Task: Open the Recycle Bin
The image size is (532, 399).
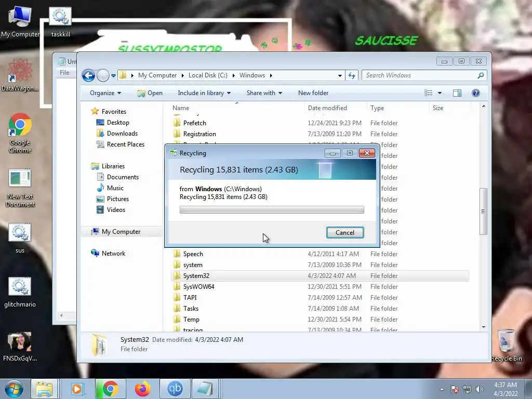Action: coord(506,345)
